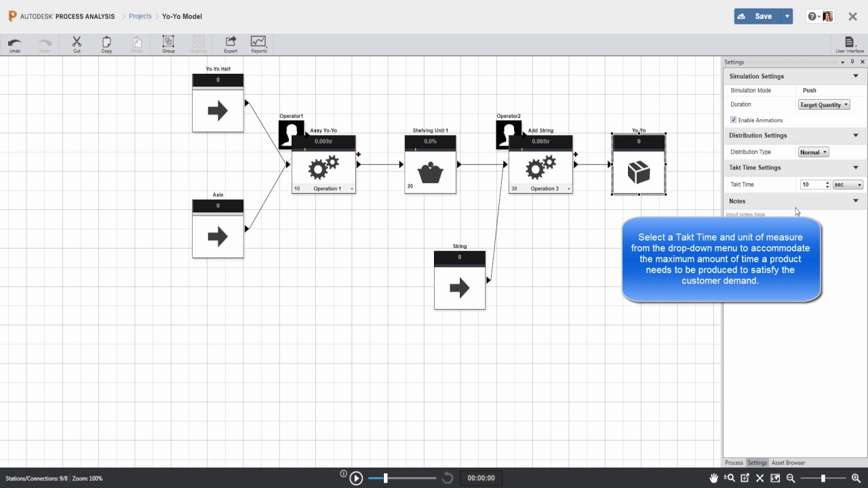Viewport: 868px width, 488px height.
Task: Play the simulation
Action: tap(356, 479)
